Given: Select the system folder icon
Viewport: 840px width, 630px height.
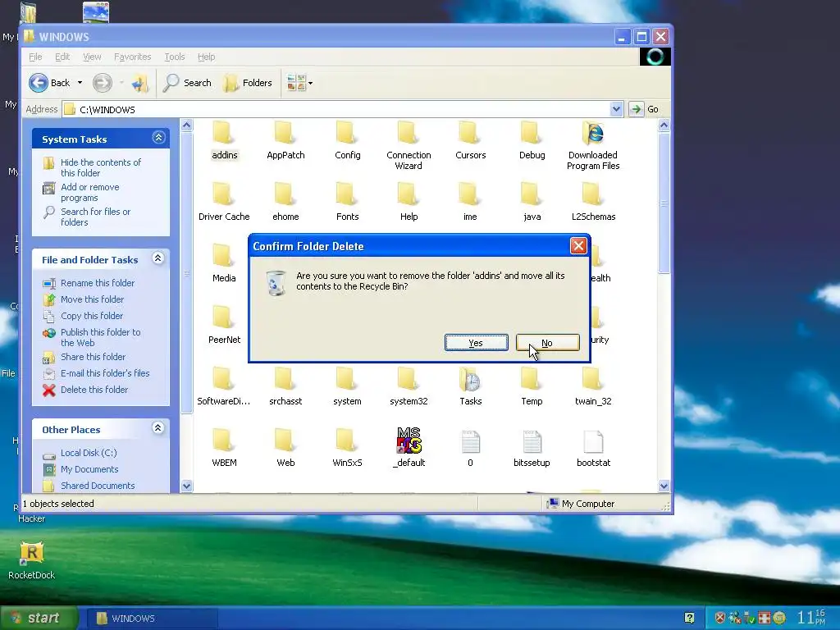Looking at the screenshot, I should [347, 379].
